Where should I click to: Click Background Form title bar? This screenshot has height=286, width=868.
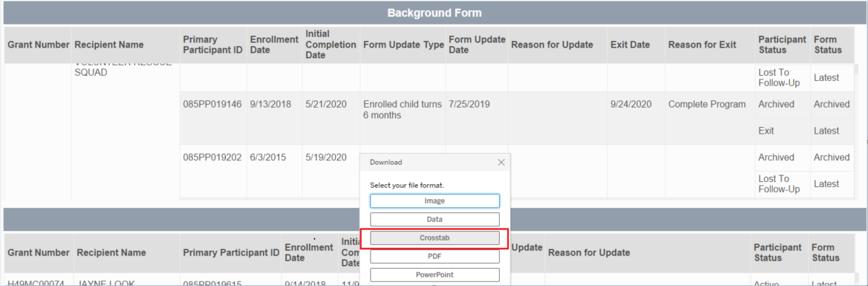434,13
